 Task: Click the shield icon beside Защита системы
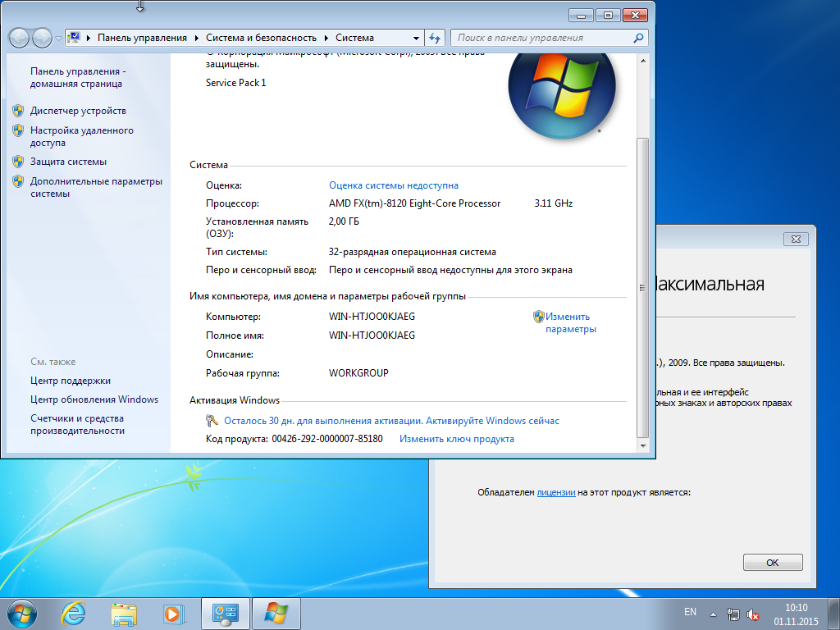click(18, 162)
